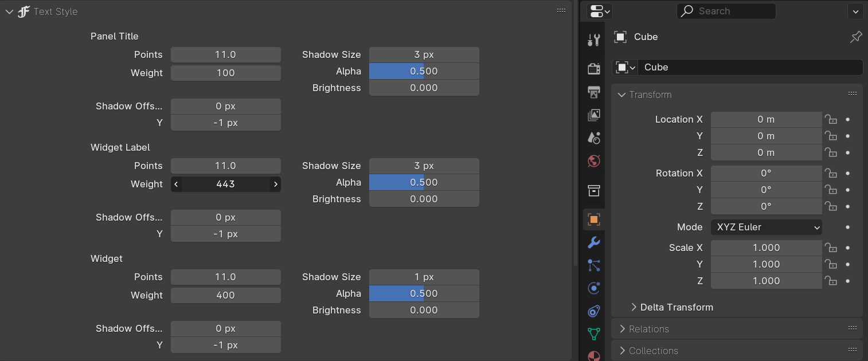This screenshot has width=868, height=361.
Task: Click the Collections panel drag-handle dots
Action: (853, 350)
